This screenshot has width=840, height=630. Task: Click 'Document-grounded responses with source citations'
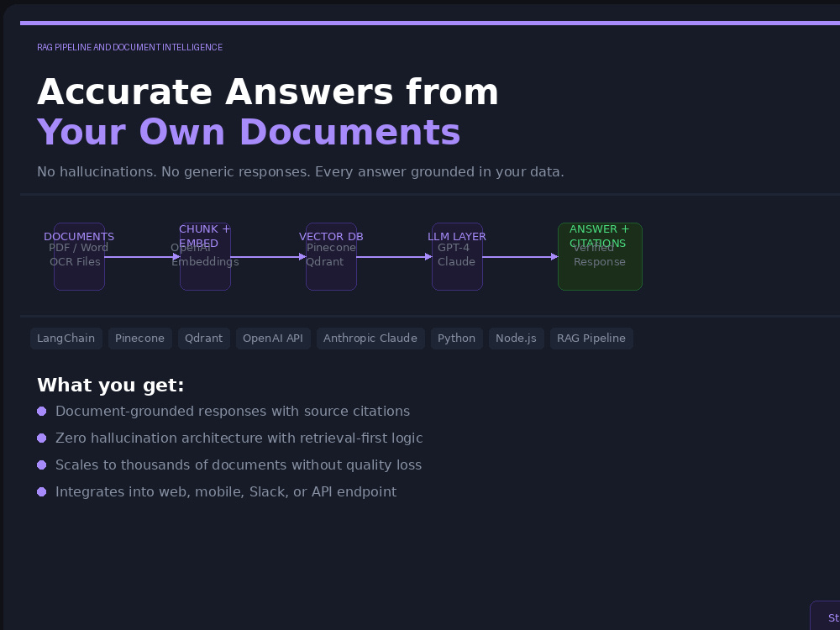[x=233, y=412]
